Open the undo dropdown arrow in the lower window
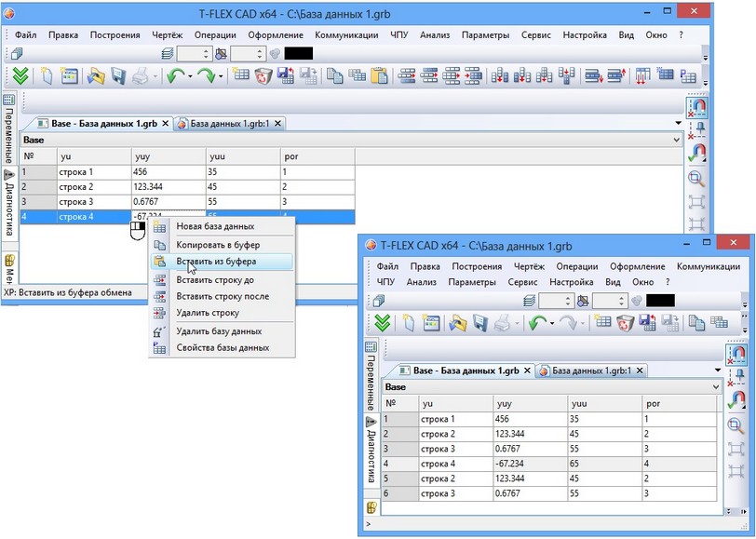Viewport: 756px width, 539px height. 552,322
